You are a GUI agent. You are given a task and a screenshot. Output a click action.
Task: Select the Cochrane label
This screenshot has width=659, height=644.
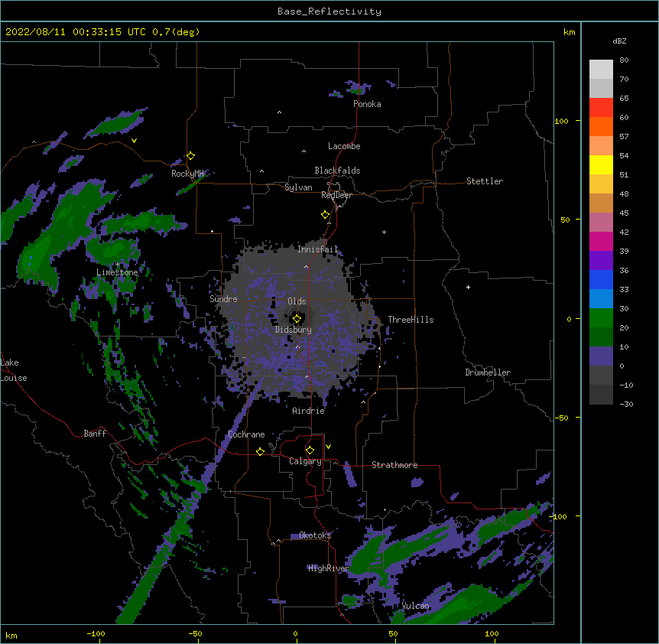click(246, 434)
